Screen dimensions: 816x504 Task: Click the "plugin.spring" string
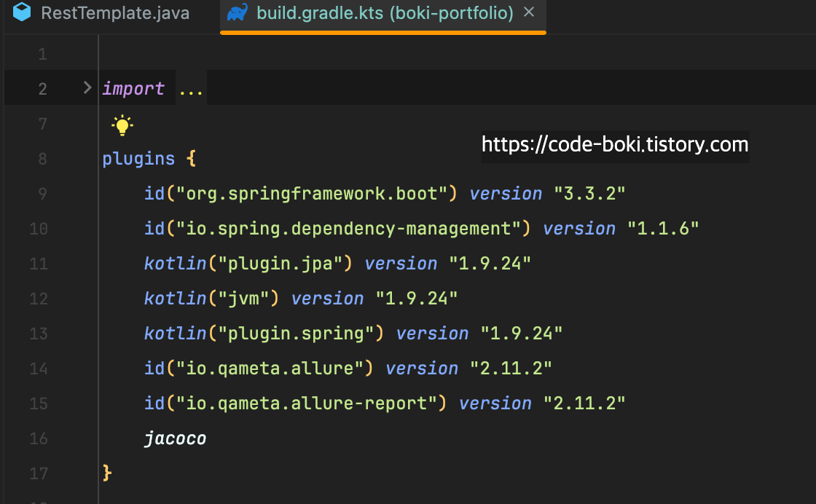296,333
